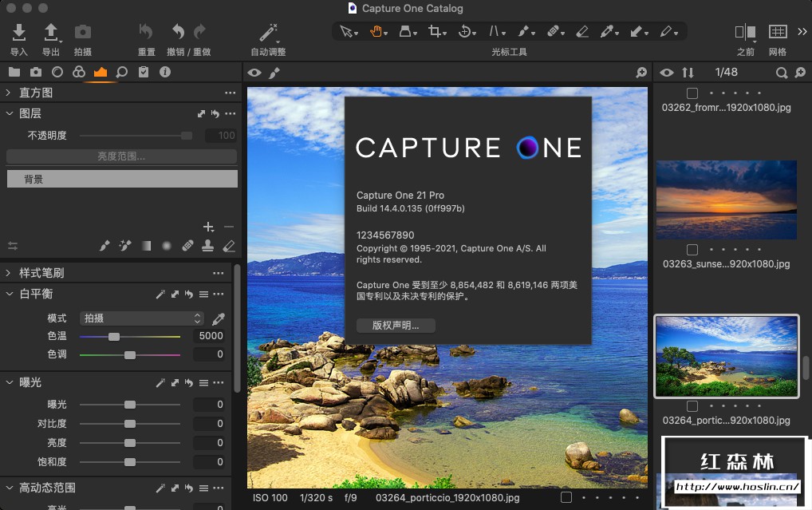The height and width of the screenshot is (510, 812).
Task: Pick white balance with the eyedropper
Action: pyautogui.click(x=218, y=318)
